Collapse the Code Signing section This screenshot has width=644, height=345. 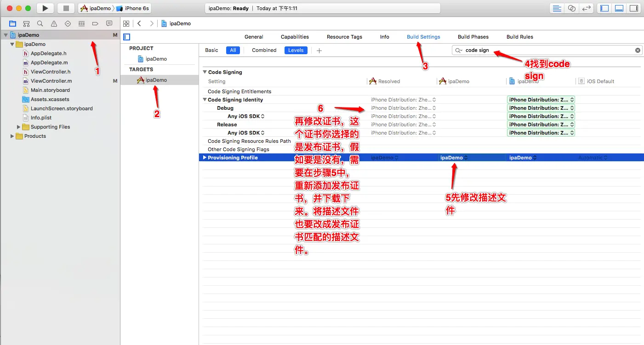(x=205, y=72)
